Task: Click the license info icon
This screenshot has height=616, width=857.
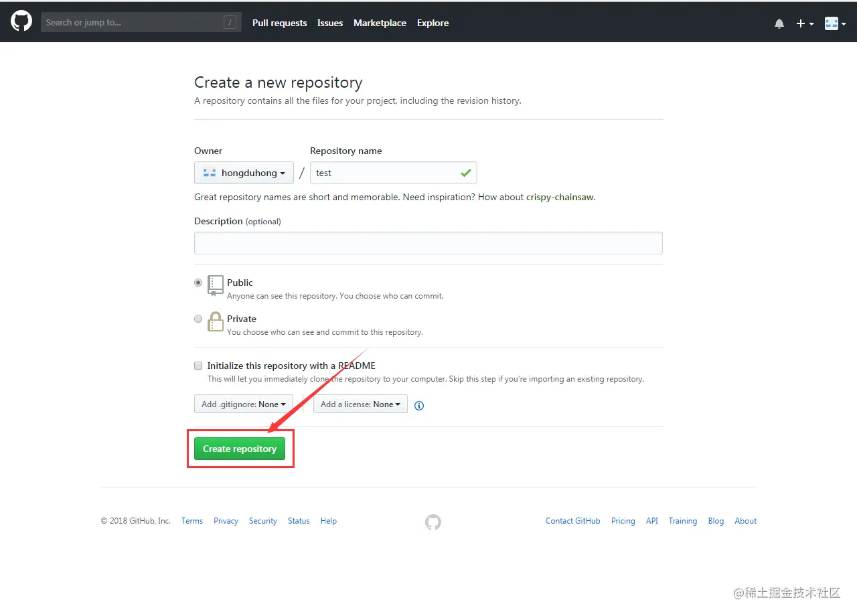Action: click(419, 405)
